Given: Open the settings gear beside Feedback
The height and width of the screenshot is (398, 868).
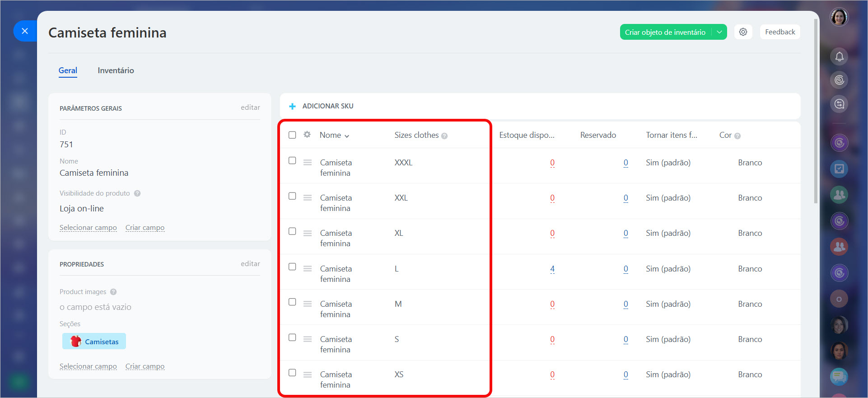Looking at the screenshot, I should tap(743, 32).
